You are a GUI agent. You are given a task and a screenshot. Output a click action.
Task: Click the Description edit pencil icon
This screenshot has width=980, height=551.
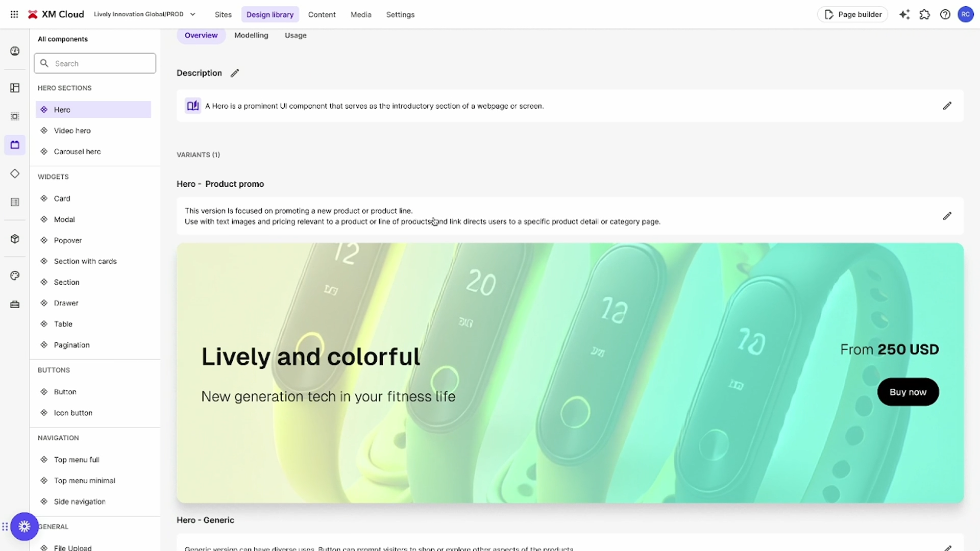[235, 72]
